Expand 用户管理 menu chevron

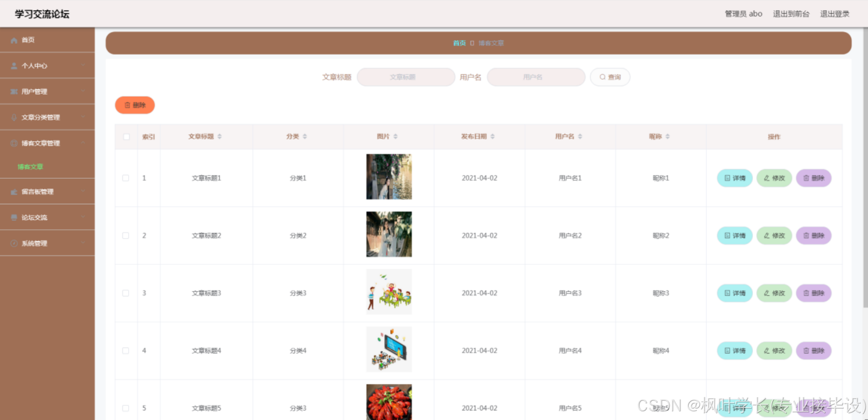pyautogui.click(x=83, y=91)
